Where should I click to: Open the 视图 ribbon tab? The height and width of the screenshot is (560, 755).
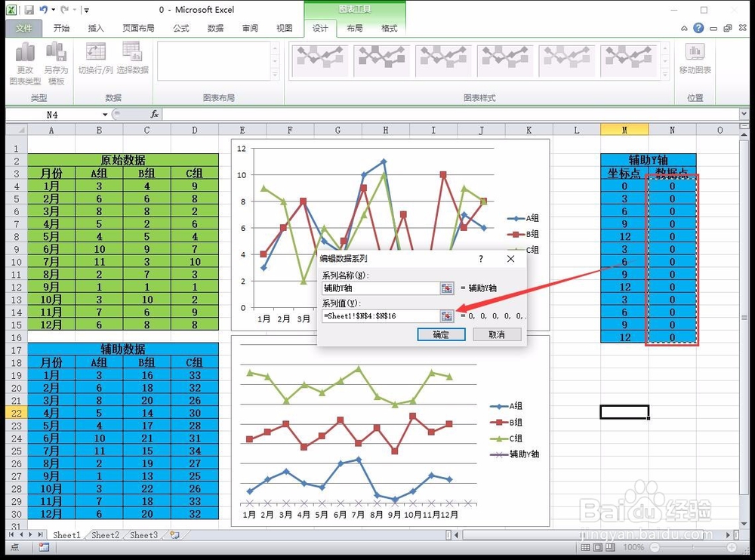(x=284, y=29)
